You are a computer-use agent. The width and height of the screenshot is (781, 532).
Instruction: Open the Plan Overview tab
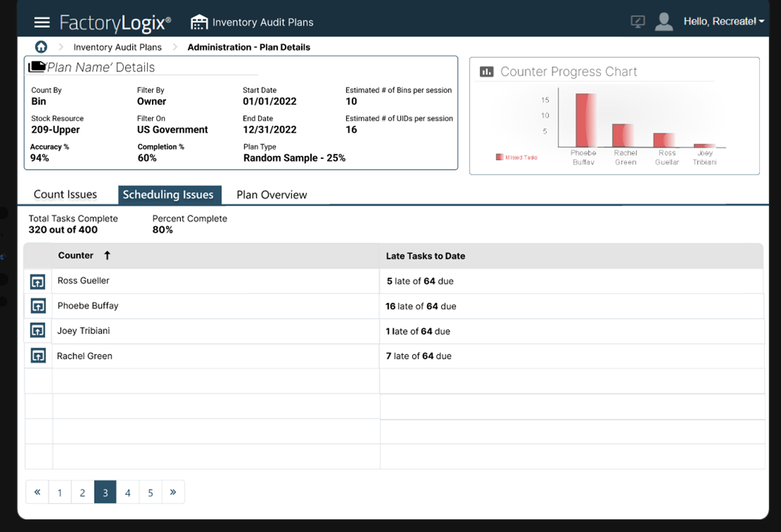point(271,195)
